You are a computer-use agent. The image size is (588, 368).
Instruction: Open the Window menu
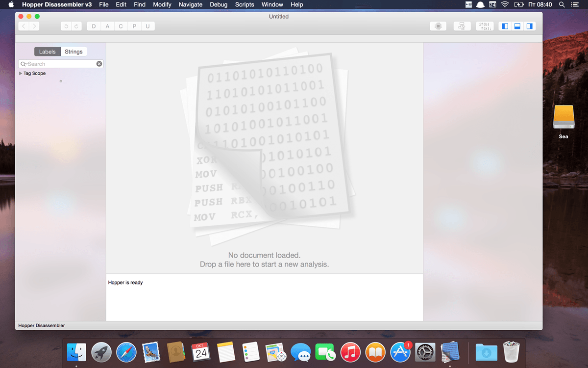[x=272, y=4]
